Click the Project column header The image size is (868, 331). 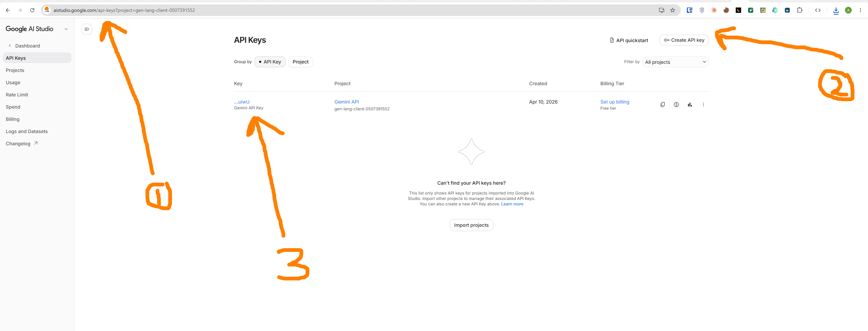pos(342,84)
